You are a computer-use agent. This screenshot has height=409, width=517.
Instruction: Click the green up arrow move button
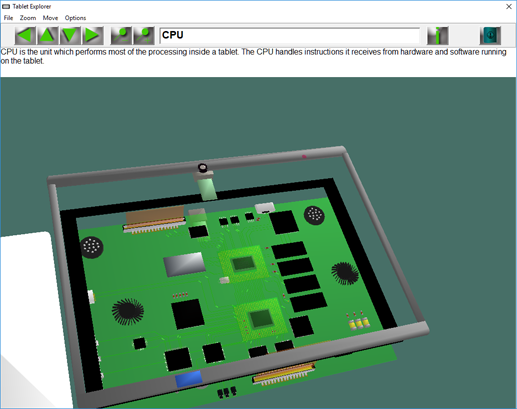coord(48,35)
